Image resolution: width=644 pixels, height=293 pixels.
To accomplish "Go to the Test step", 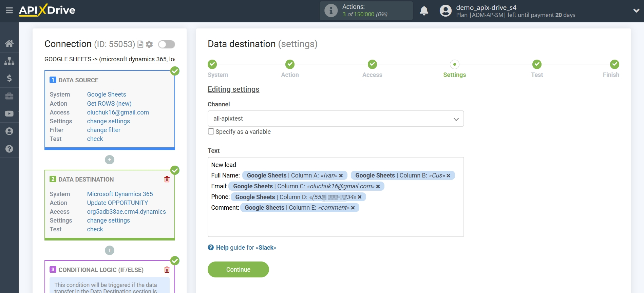I will [x=537, y=64].
